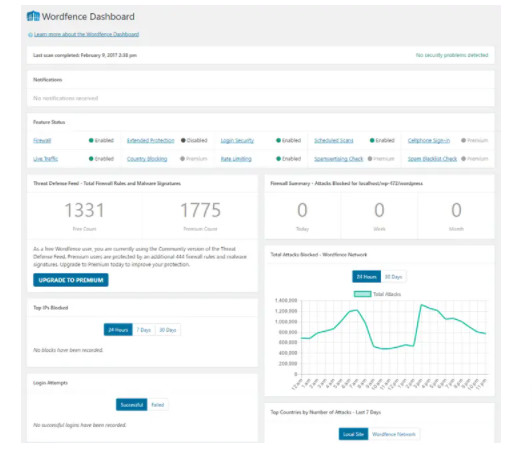The height and width of the screenshot is (457, 532).
Task: Click the 1775 Premium Count number
Action: click(200, 210)
